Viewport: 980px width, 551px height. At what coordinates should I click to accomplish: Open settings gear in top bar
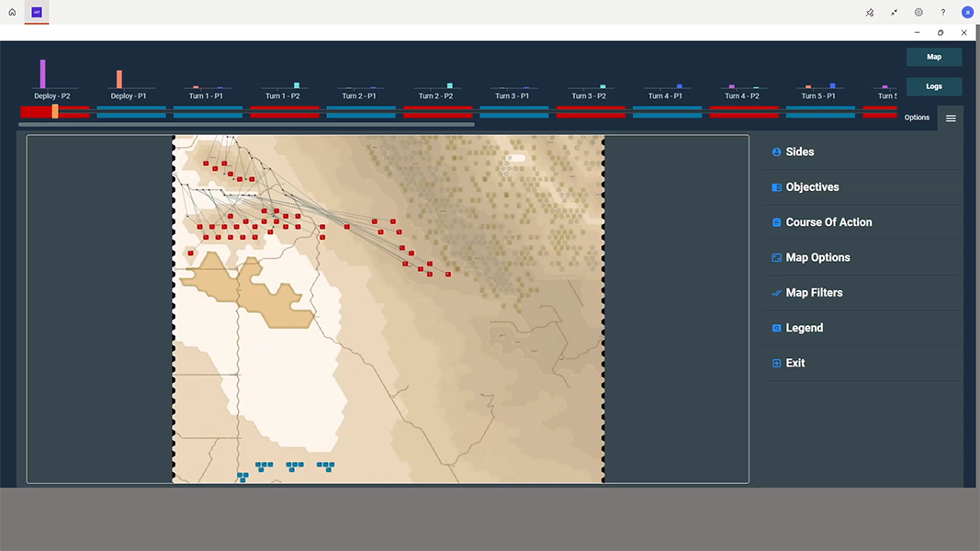pyautogui.click(x=918, y=12)
